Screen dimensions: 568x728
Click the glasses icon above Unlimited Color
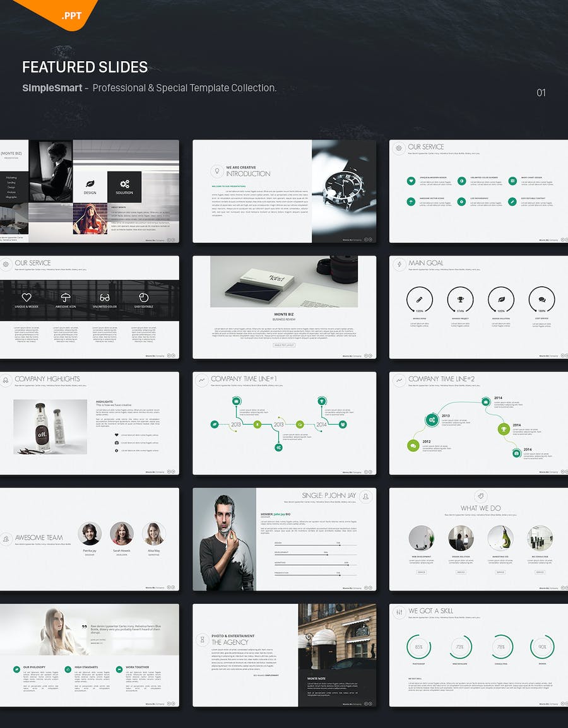105,297
